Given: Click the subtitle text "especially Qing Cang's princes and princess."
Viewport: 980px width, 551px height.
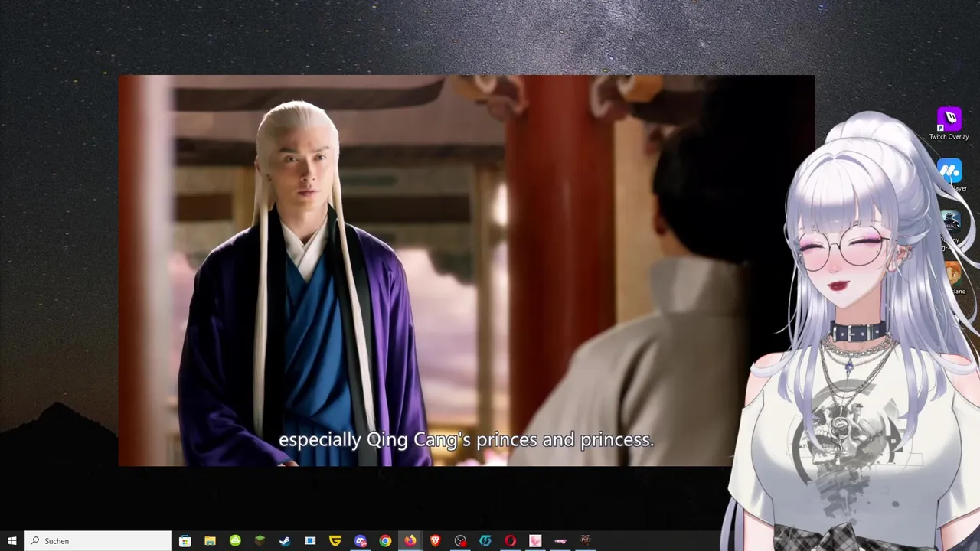Looking at the screenshot, I should coord(466,440).
